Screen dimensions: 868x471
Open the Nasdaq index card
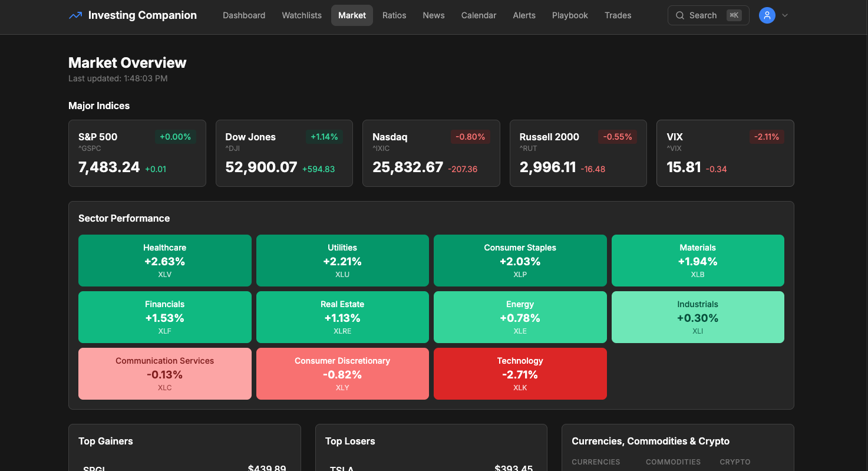coord(431,153)
